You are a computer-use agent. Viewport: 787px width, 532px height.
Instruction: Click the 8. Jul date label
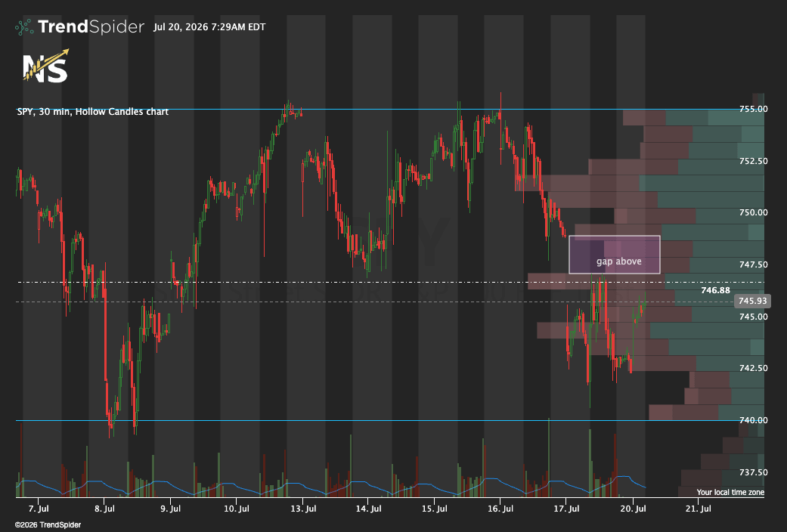tap(104, 509)
